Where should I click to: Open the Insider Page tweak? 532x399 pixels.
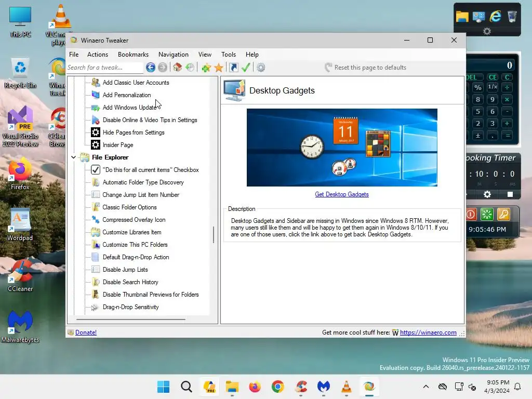pos(118,145)
